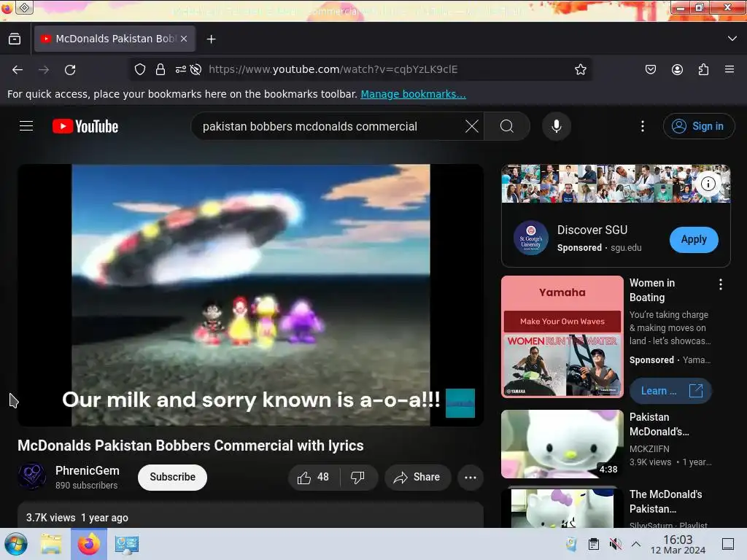Viewport: 747px width, 560px height.
Task: Click the Discover SGU ad info icon
Action: point(708,183)
